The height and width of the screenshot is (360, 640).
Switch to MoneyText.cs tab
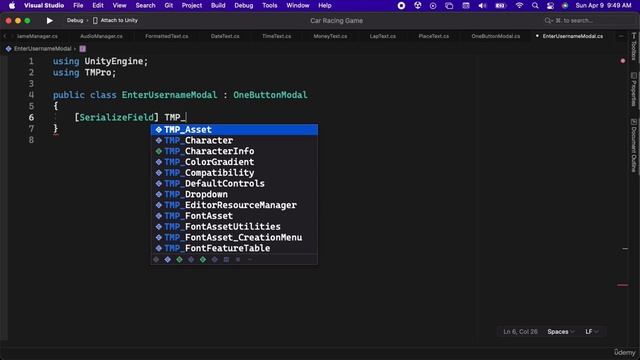point(330,36)
